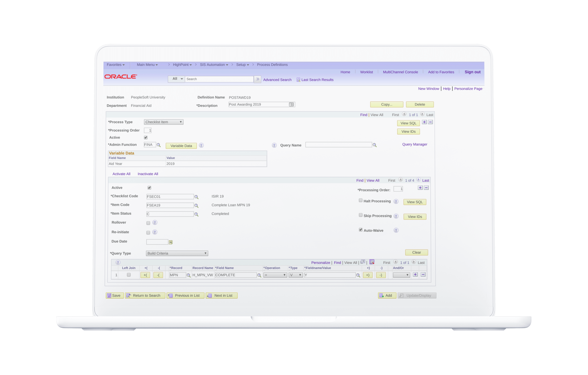Open help icon beside Query Name label
The width and height of the screenshot is (588, 375).
point(274,145)
